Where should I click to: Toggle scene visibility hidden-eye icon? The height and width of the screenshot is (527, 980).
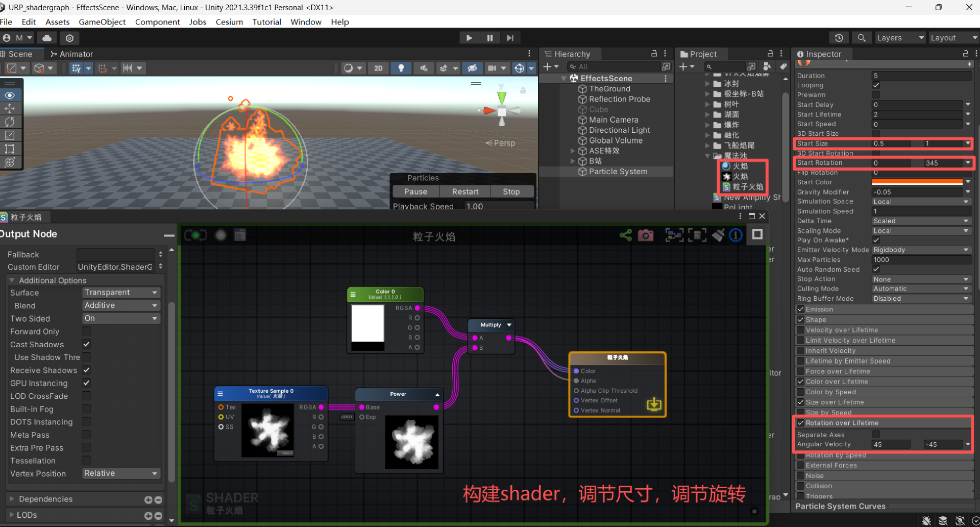[473, 68]
